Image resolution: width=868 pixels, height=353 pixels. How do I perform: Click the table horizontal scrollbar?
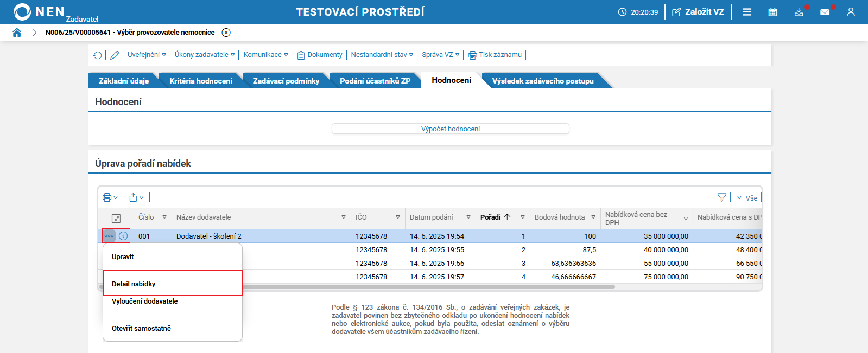click(x=357, y=287)
